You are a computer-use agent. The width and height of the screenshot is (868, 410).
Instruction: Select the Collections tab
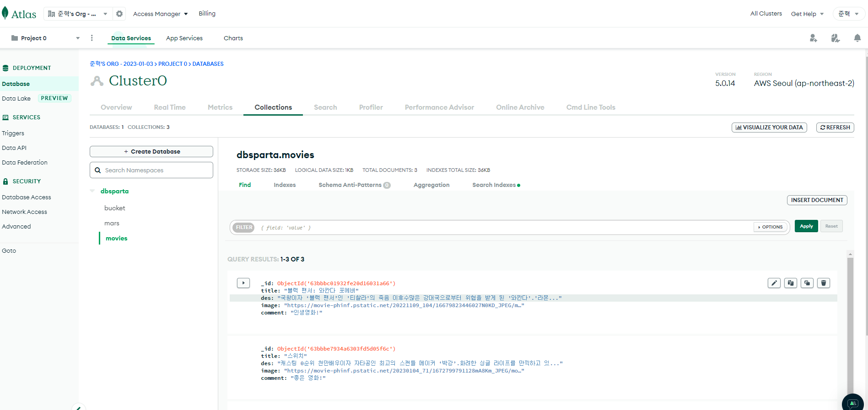pos(273,107)
